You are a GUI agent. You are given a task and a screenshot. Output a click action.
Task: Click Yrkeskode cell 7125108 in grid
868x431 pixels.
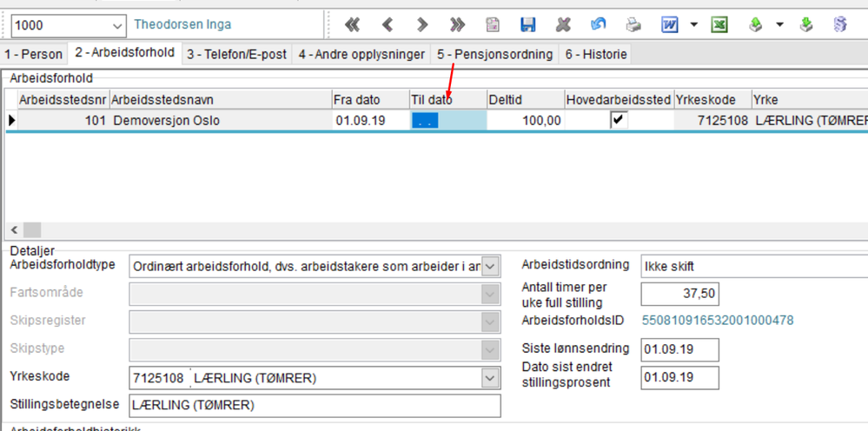click(712, 120)
